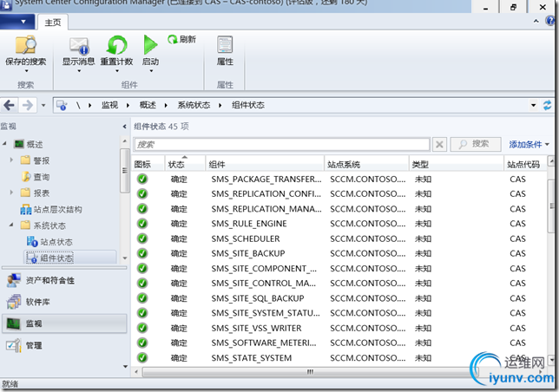
Task: Click the 概述 breadcrumb segment
Action: click(148, 105)
